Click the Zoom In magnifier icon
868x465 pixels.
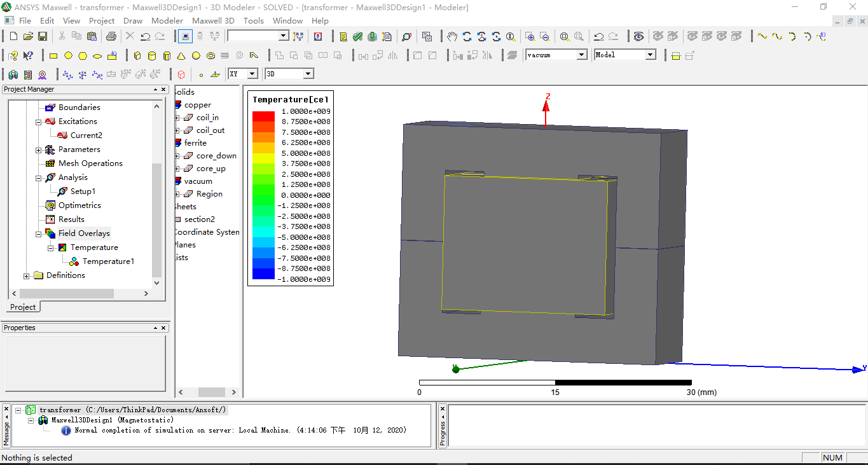(530, 36)
